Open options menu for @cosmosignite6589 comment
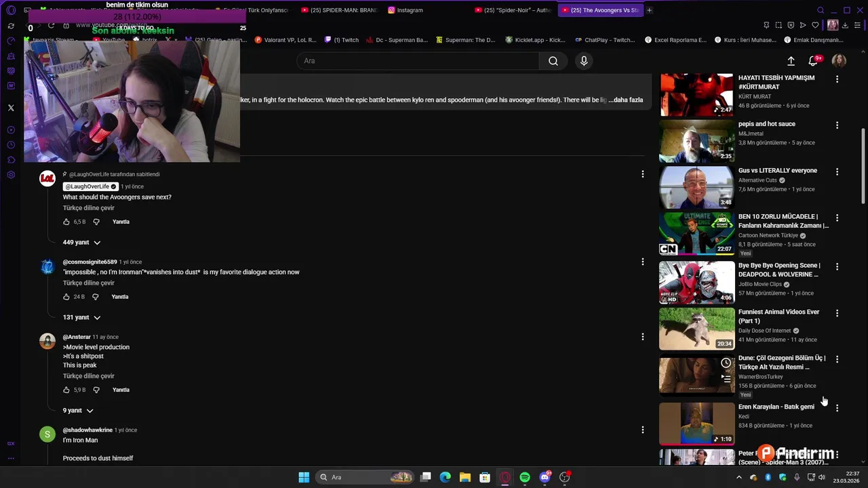 click(643, 262)
